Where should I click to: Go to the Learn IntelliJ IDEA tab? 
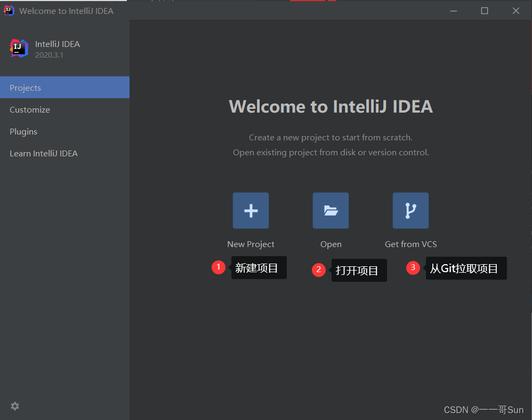pos(65,153)
